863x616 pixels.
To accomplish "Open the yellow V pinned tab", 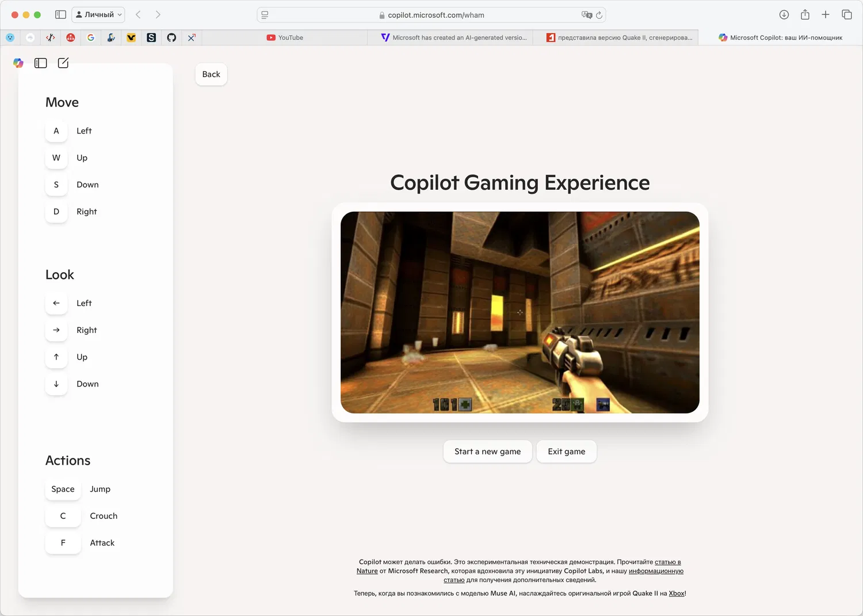I will click(x=131, y=37).
